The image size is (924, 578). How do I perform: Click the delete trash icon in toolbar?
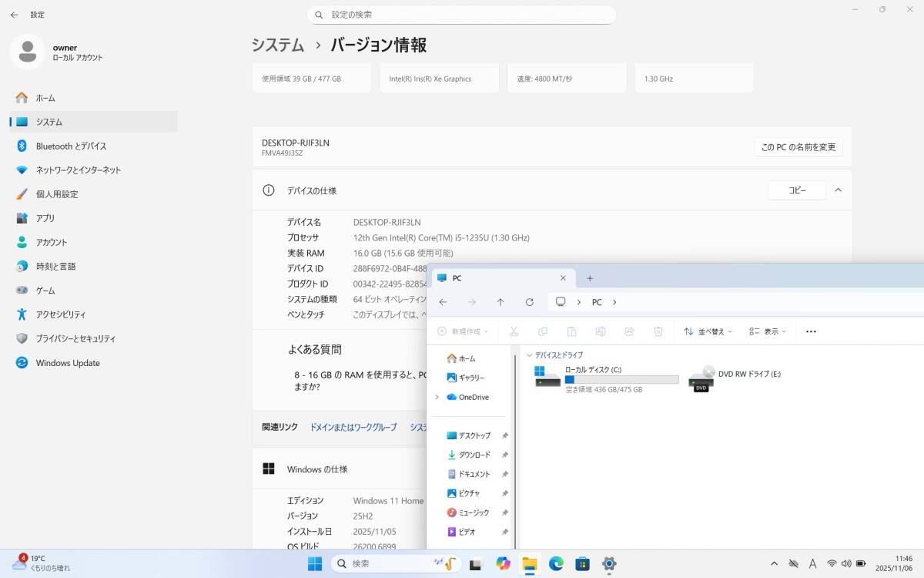pyautogui.click(x=658, y=331)
